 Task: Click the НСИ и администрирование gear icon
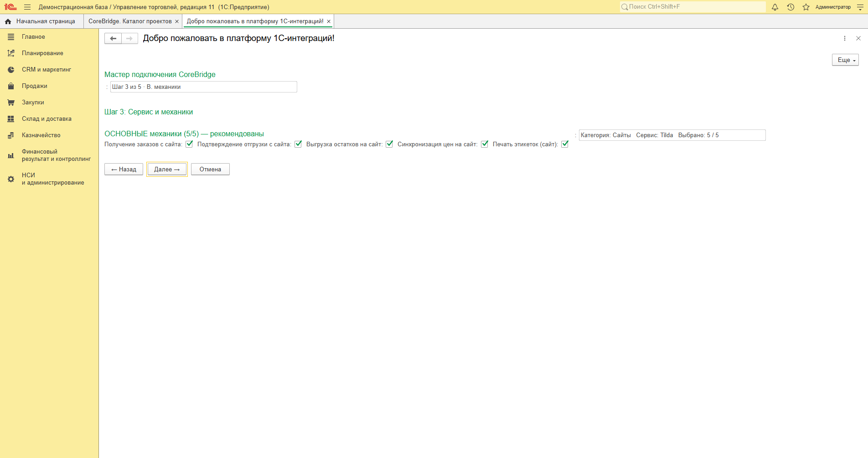tap(11, 179)
